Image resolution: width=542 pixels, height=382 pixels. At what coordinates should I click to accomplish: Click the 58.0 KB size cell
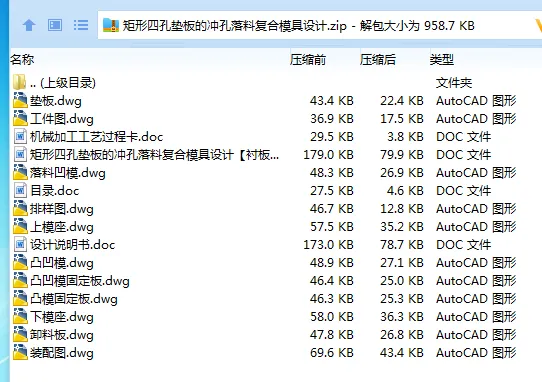tap(332, 316)
